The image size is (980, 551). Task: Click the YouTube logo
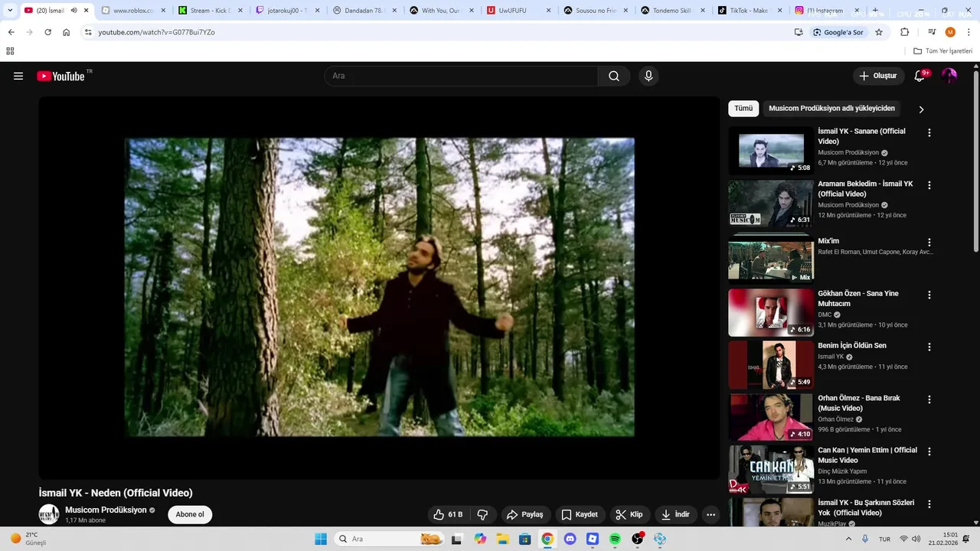60,76
